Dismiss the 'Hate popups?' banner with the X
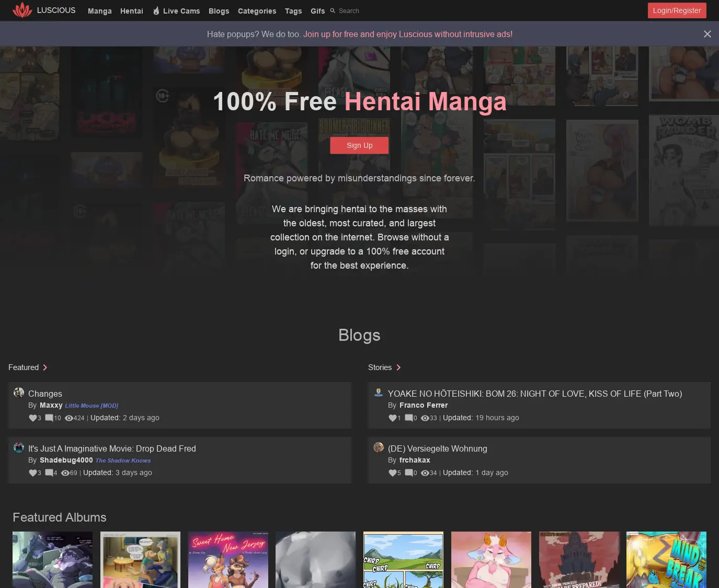Viewport: 719px width, 588px height. (x=707, y=34)
